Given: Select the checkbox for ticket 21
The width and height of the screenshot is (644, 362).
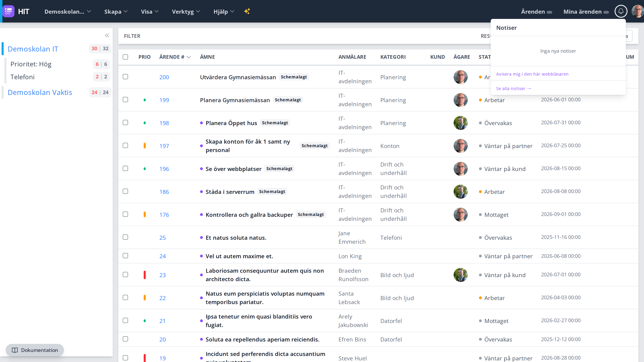Looking at the screenshot, I should tap(125, 321).
